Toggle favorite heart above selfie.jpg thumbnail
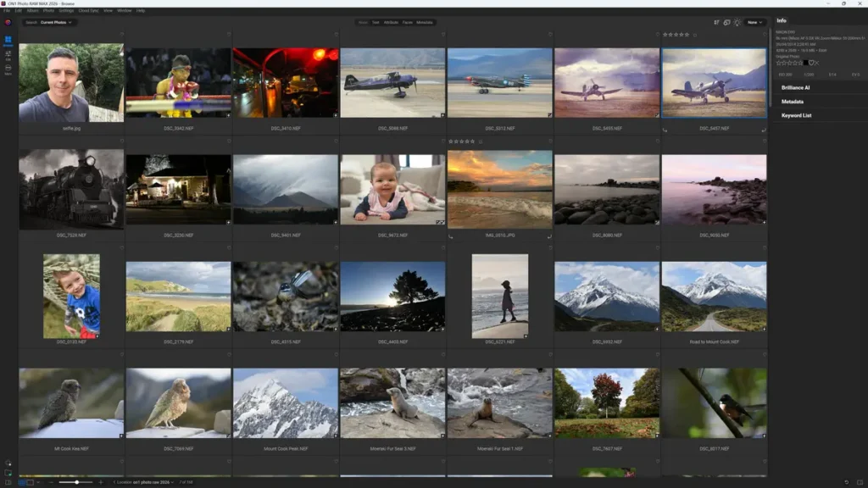 [x=121, y=35]
